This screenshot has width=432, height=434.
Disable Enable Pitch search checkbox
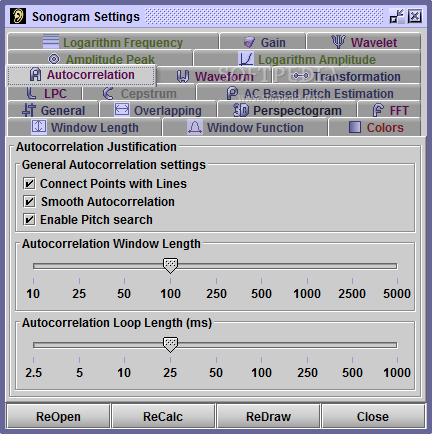(x=29, y=219)
